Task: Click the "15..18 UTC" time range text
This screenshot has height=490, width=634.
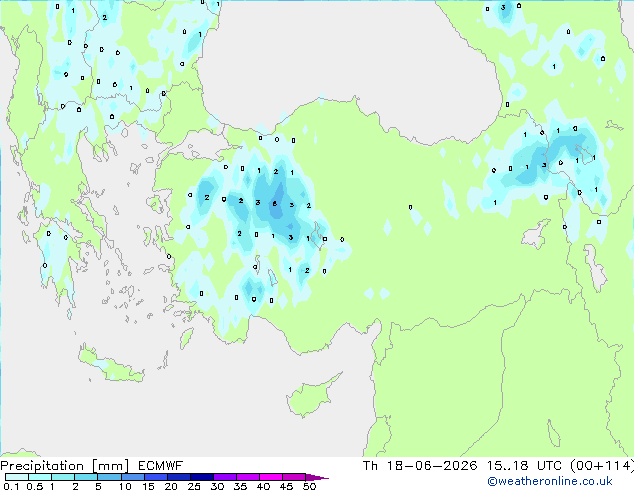Action: pyautogui.click(x=524, y=466)
